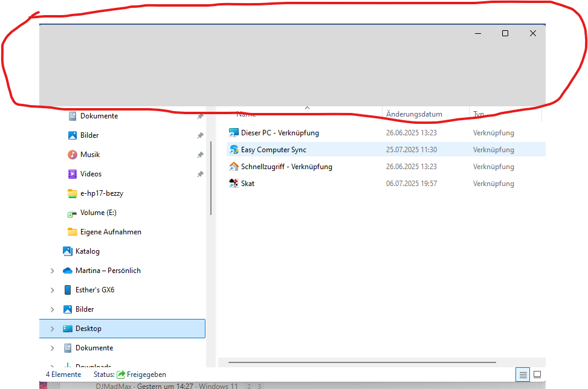This screenshot has width=588, height=389.
Task: Select the Esther's GX6 device icon
Action: pyautogui.click(x=68, y=289)
